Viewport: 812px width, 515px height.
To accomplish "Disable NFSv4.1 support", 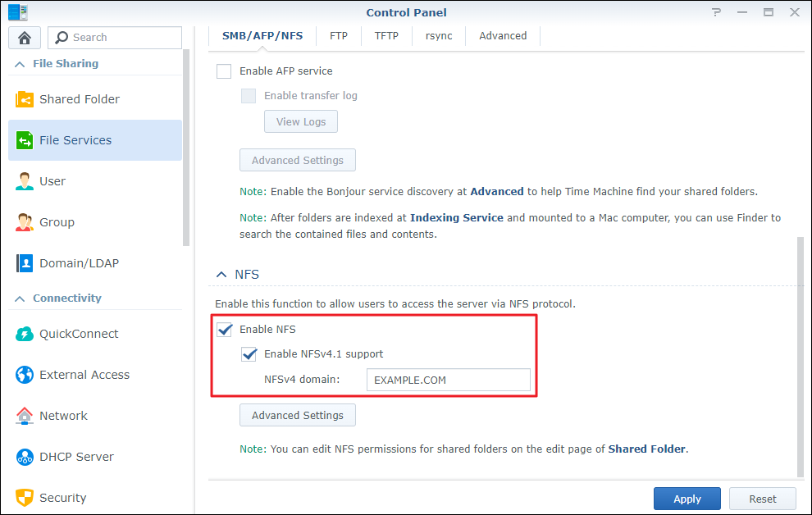I will point(249,354).
